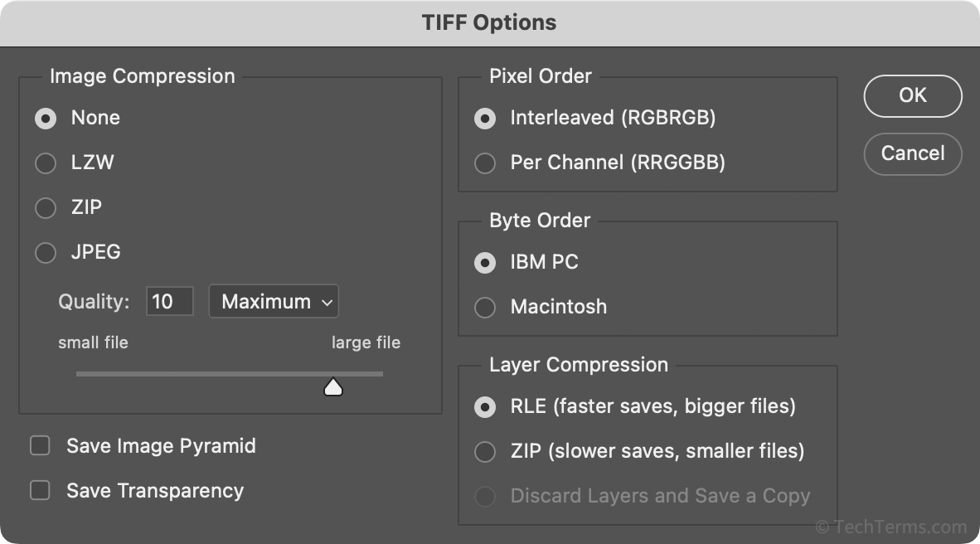Choose LZW image compression

click(x=46, y=163)
